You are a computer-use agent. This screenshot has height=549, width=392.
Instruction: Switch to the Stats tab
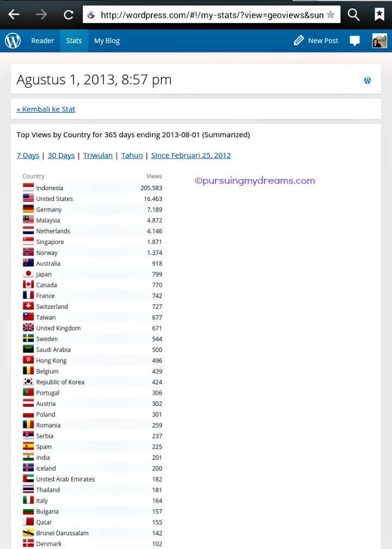pos(74,41)
